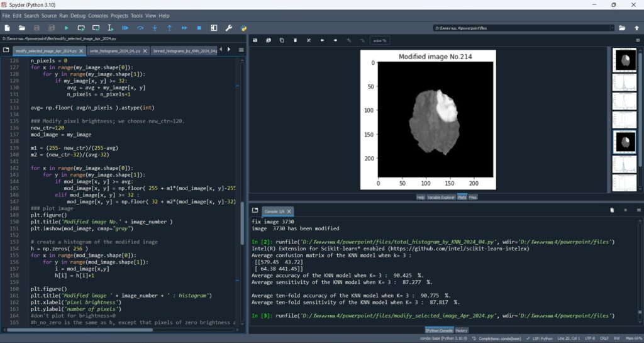Screen dimensions: 644x343
Task: Open file using the folder icon in toolbar
Action: pos(22,28)
